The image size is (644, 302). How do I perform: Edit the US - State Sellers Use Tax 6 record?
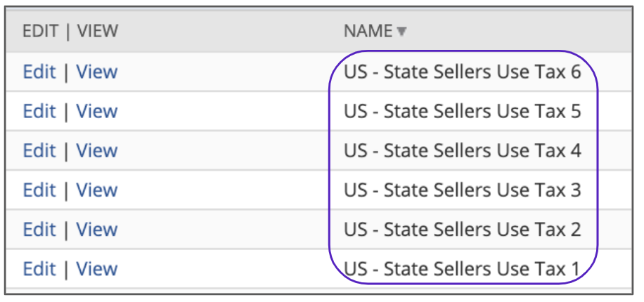coord(39,72)
